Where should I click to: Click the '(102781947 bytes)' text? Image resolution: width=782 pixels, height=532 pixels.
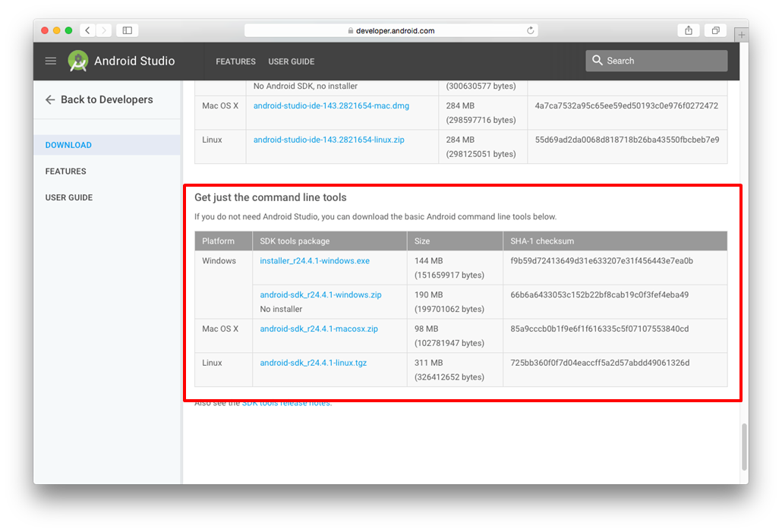coord(449,343)
